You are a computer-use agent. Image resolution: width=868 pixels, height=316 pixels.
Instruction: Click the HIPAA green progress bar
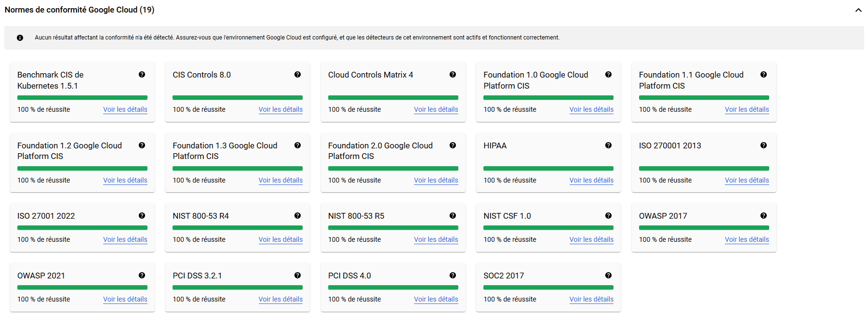click(548, 169)
